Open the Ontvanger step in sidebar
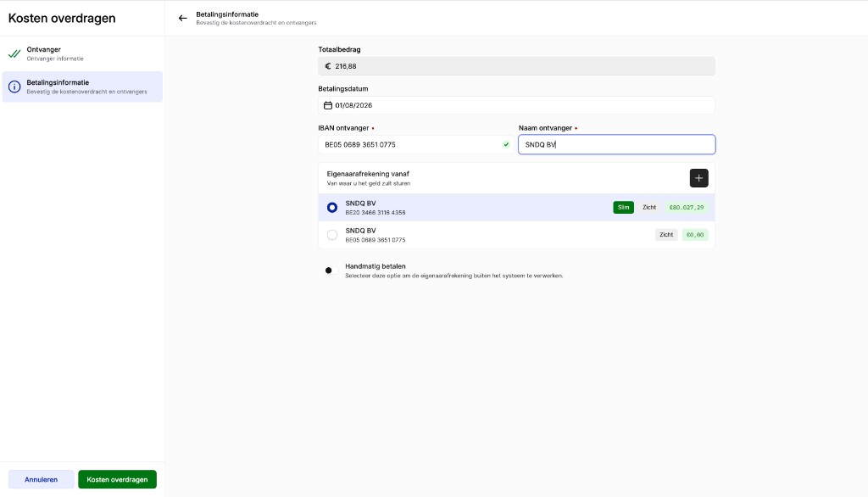Viewport: 868px width, 497px height. (82, 53)
